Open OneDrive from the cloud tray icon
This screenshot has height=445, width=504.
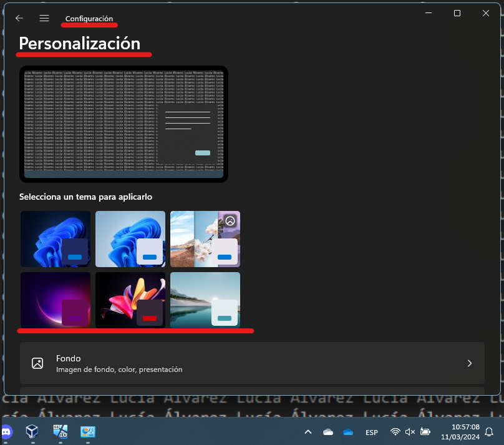coord(348,431)
